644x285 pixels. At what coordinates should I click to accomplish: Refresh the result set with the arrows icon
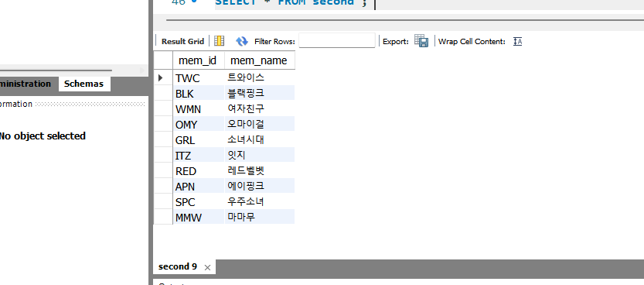[x=242, y=41]
